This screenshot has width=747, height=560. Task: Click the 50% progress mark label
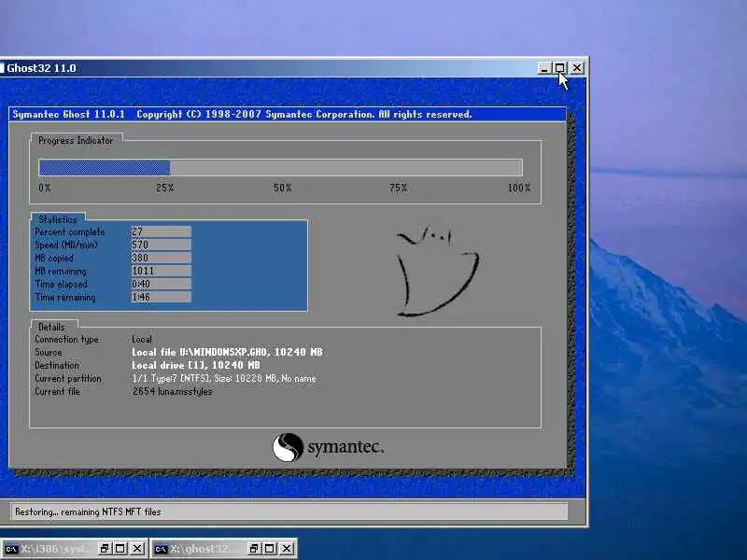(283, 188)
